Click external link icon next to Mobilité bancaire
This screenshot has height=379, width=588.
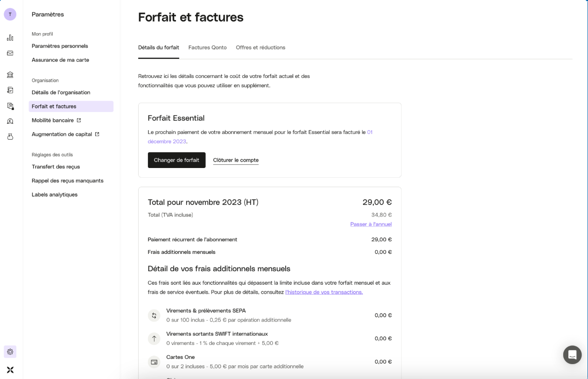pyautogui.click(x=79, y=120)
